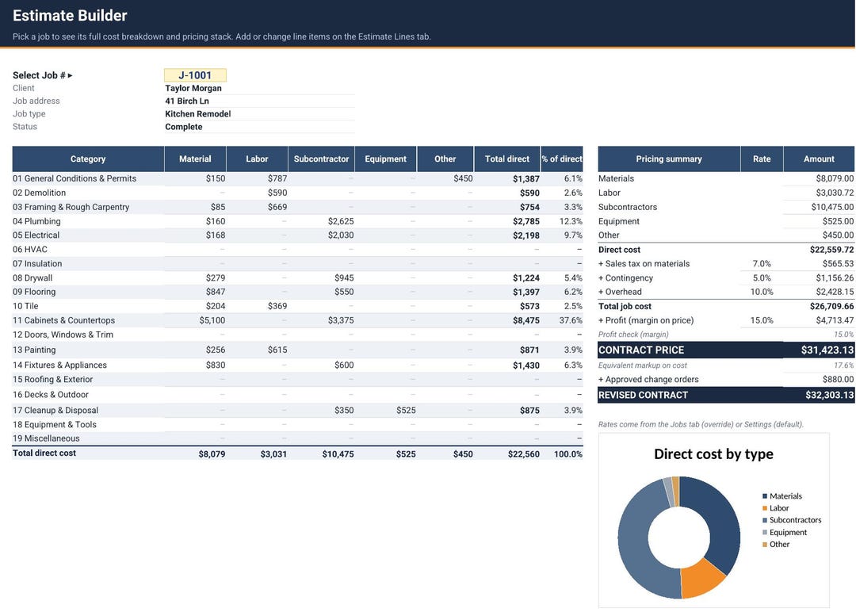The width and height of the screenshot is (856, 616).
Task: Click the '19 Miscellaneous' row label
Action: pyautogui.click(x=46, y=438)
